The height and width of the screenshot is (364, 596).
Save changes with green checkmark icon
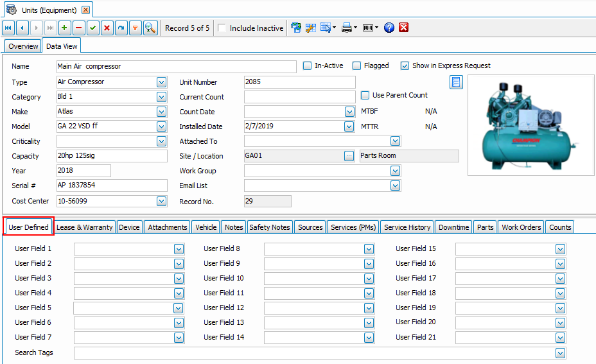[x=92, y=28]
